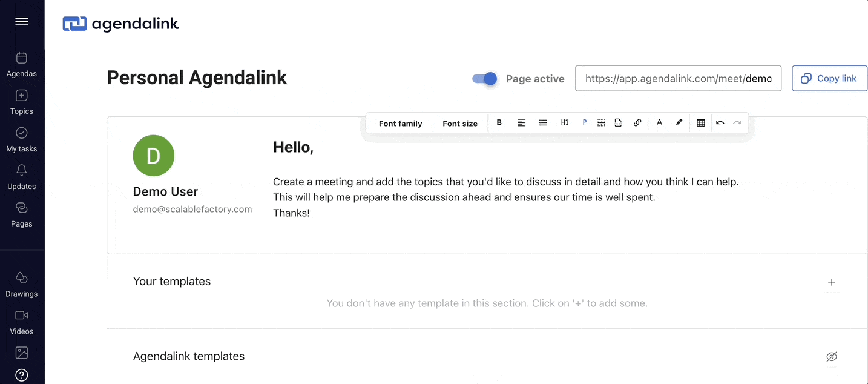Insert a table from toolbar

point(701,123)
